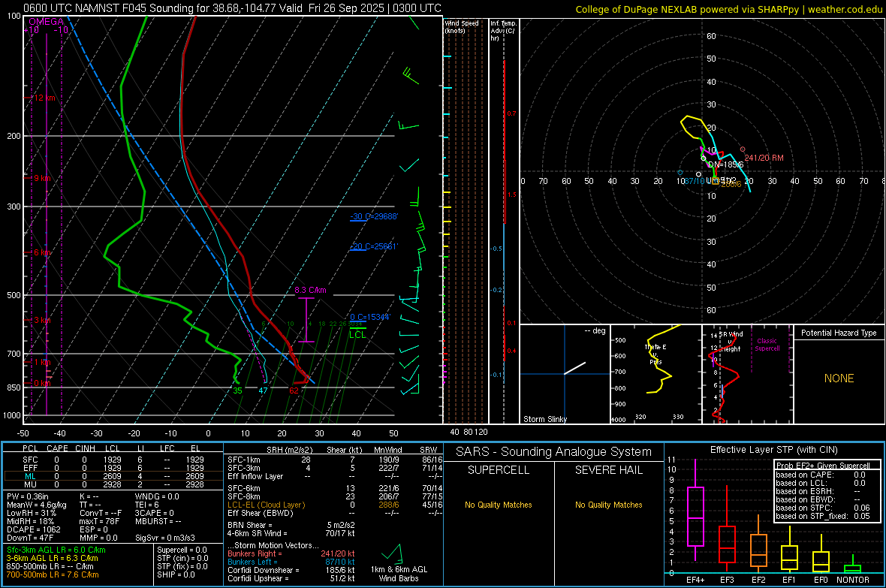The height and width of the screenshot is (588, 886).
Task: Click the DCAPE = 1062 value
Action: [x=33, y=529]
